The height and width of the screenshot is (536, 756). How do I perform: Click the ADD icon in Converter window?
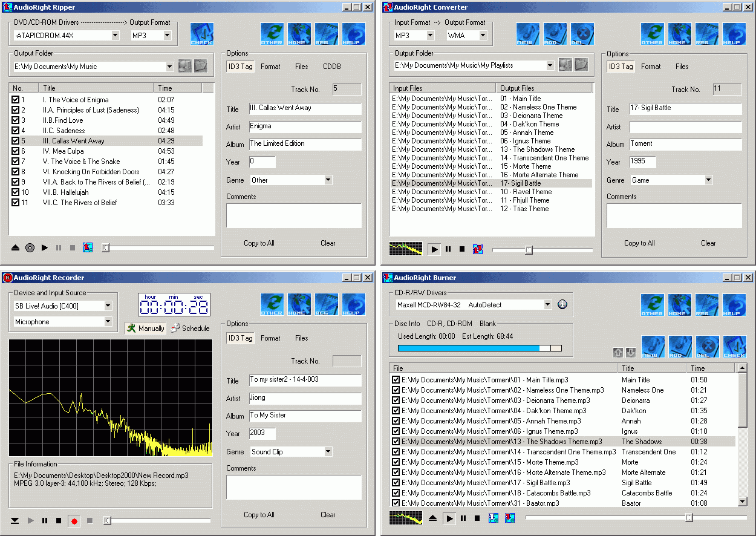click(555, 34)
